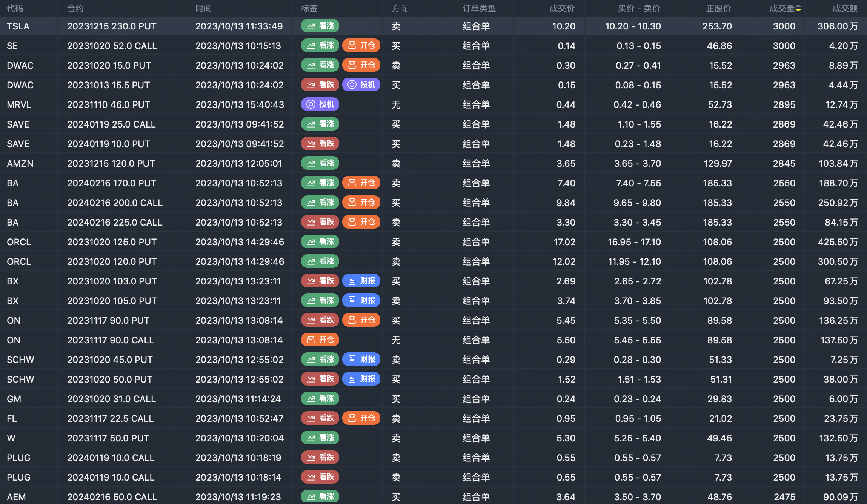Select contract 20231117 22.5 CALL
This screenshot has width=867, height=504.
(111, 419)
